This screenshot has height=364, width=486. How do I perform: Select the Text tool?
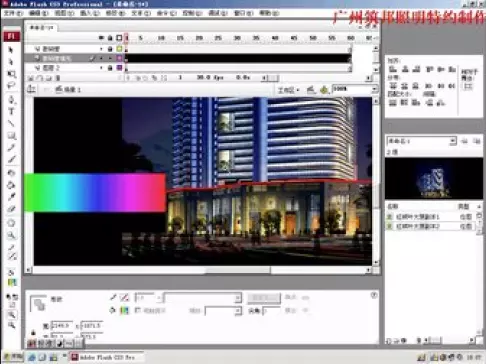pos(11,111)
